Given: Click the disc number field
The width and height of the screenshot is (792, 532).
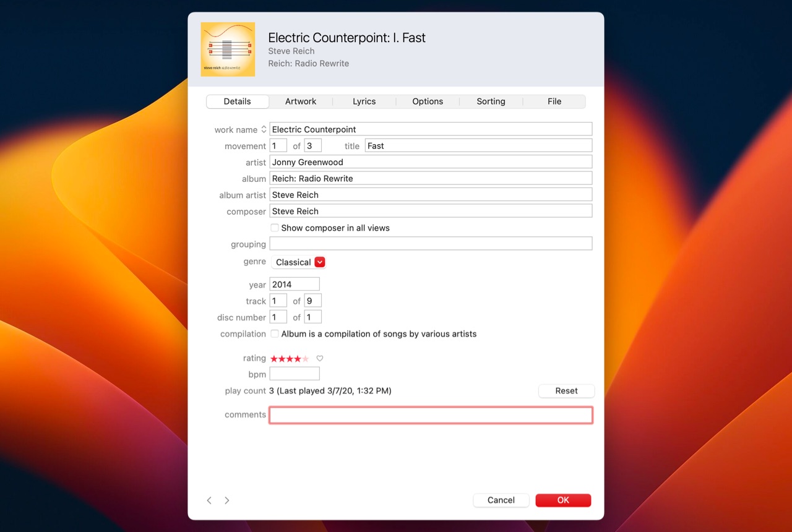Looking at the screenshot, I should coord(278,317).
